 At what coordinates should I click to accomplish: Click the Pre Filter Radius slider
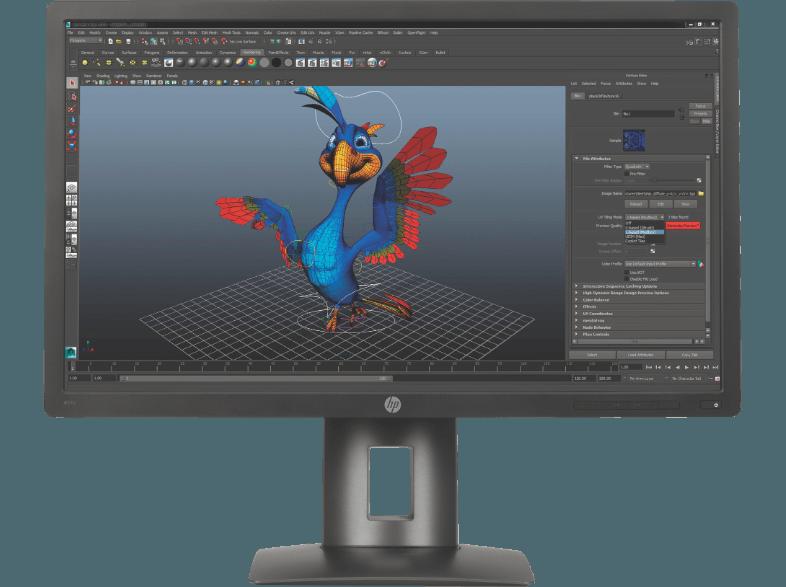click(x=674, y=180)
